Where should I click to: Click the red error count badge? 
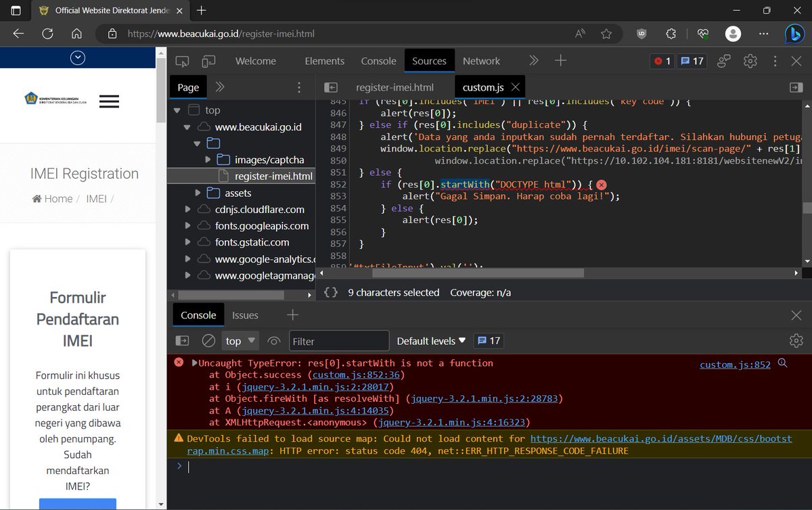coord(661,61)
